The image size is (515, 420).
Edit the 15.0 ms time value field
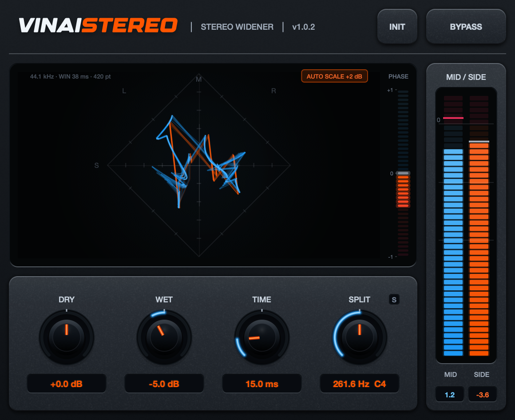(262, 384)
